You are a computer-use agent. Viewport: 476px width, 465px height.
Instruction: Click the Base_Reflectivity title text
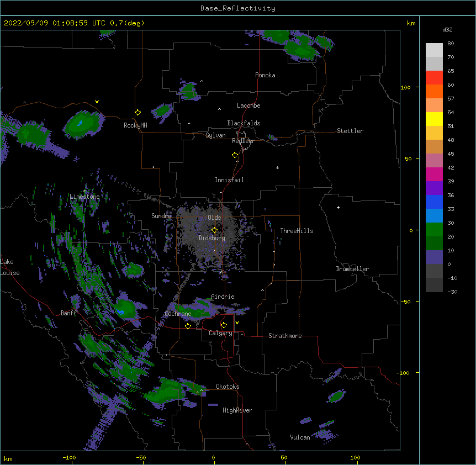(x=238, y=8)
